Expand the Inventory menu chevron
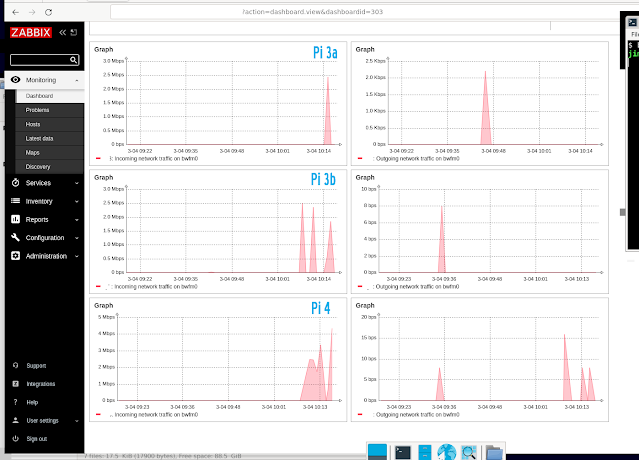This screenshot has height=460, width=639. click(x=77, y=202)
